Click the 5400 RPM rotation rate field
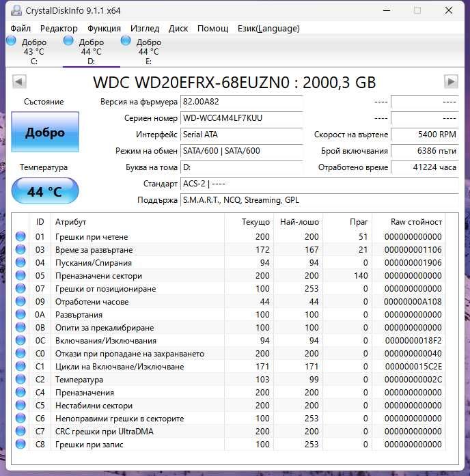The width and height of the screenshot is (470, 476). coord(425,135)
